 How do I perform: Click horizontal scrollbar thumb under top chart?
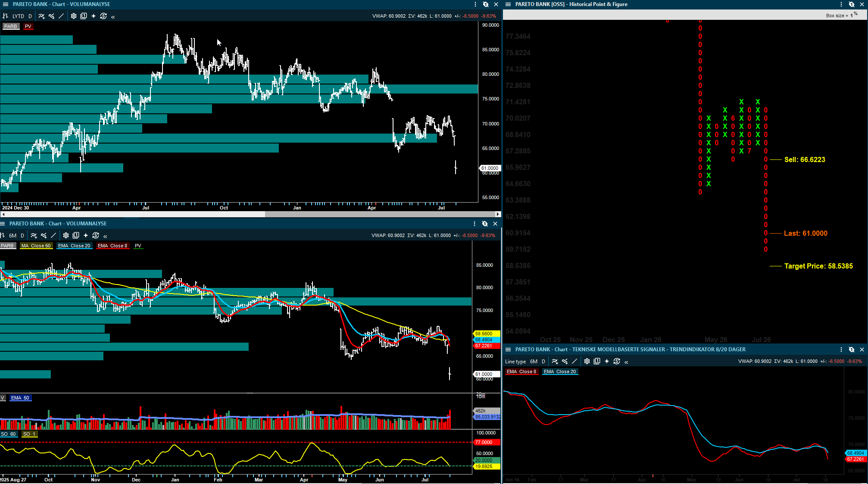(x=133, y=214)
